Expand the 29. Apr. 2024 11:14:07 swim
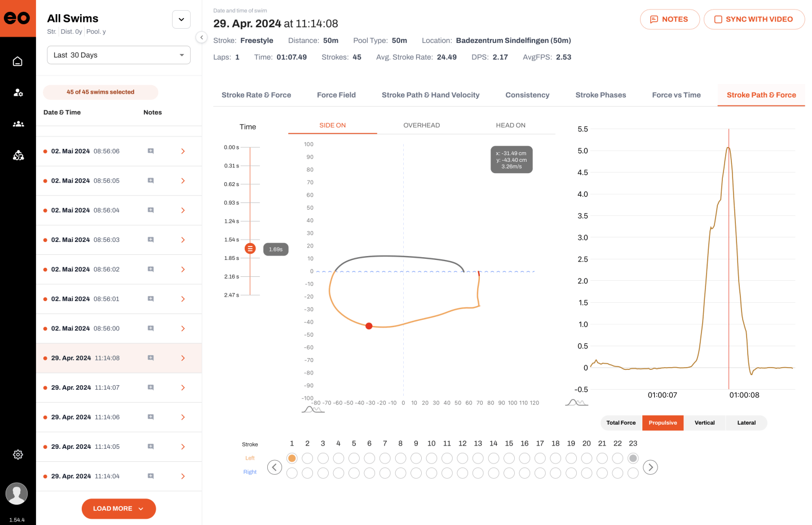 (x=183, y=388)
